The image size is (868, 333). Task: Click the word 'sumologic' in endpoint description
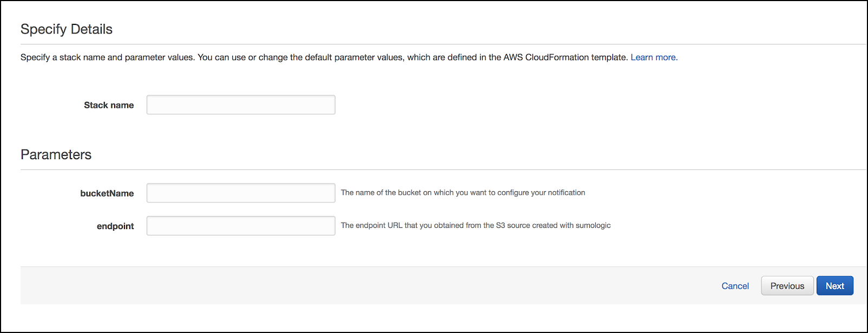coord(593,226)
